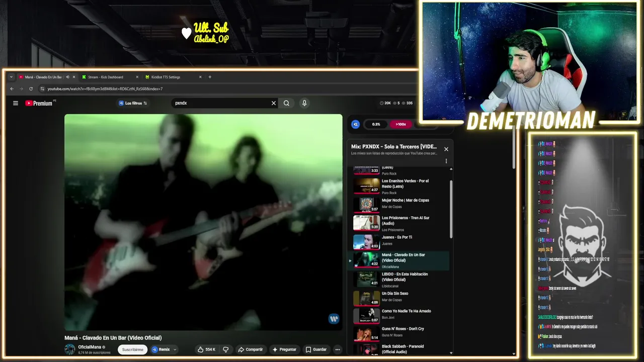Open site information icon in address bar
Screen dimensions: 644x362
click(42, 88)
